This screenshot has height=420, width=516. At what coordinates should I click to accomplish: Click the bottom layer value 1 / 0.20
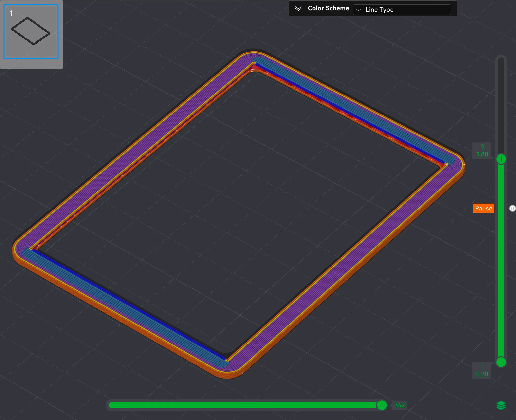click(x=482, y=370)
